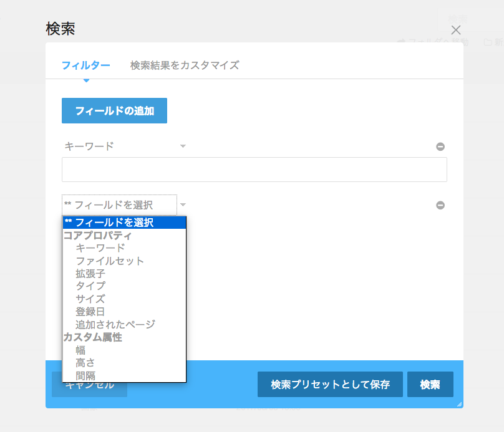Remove the キーワード filter row
This screenshot has height=432, width=504.
pos(440,147)
